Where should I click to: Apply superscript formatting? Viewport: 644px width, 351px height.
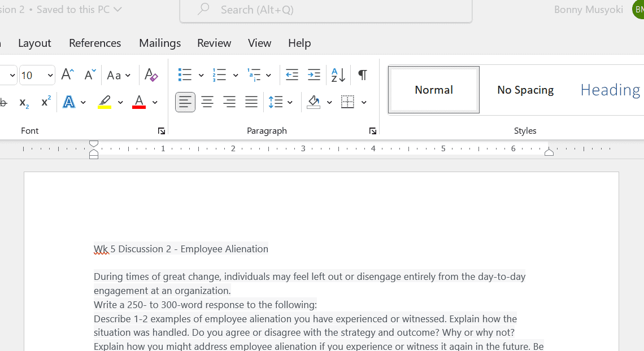pyautogui.click(x=46, y=102)
